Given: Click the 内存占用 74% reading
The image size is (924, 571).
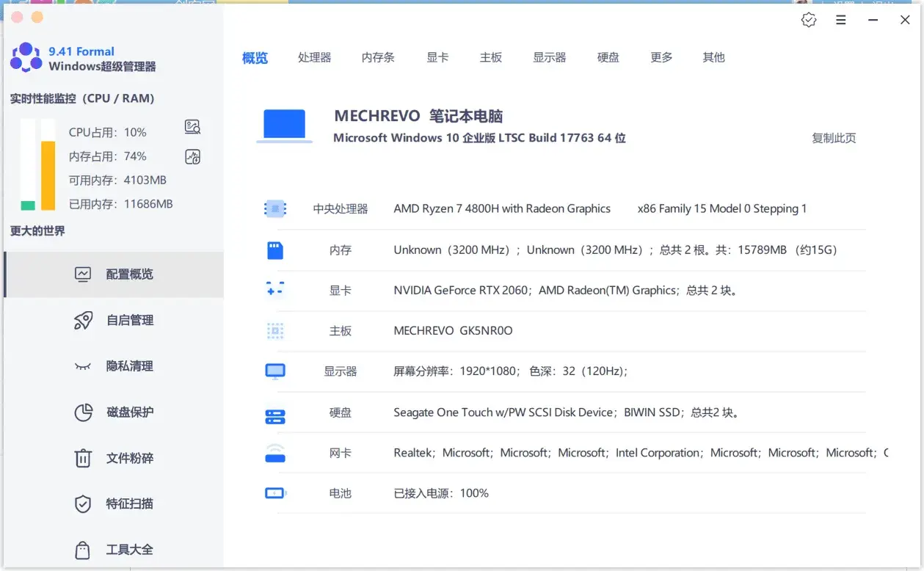Looking at the screenshot, I should click(107, 156).
